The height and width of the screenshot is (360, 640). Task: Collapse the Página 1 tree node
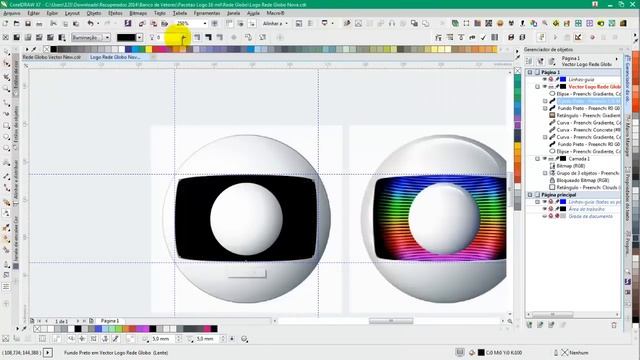[530, 72]
